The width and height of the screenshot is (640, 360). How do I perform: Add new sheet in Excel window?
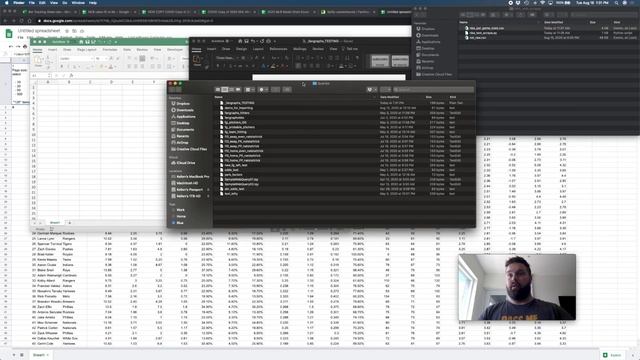pos(70,223)
